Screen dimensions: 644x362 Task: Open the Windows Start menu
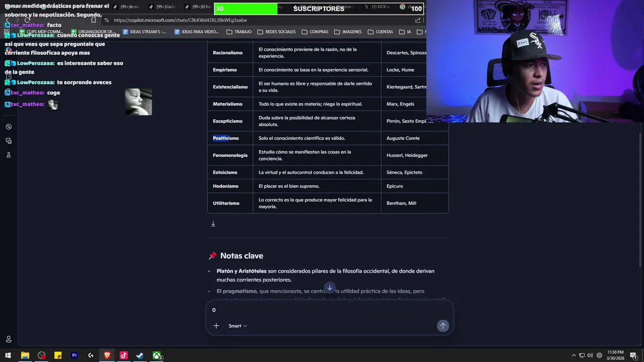(8, 355)
